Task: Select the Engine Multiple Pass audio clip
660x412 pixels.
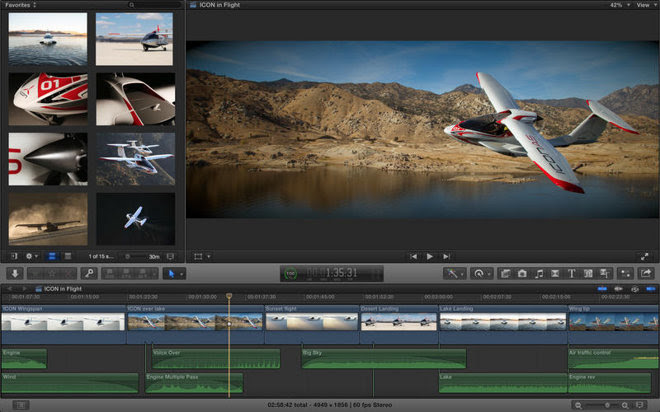Action: coord(194,383)
